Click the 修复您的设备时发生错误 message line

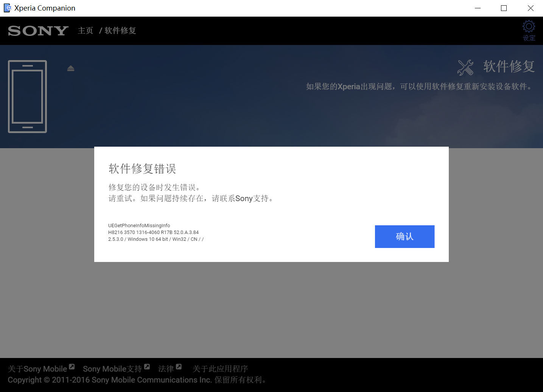[155, 187]
